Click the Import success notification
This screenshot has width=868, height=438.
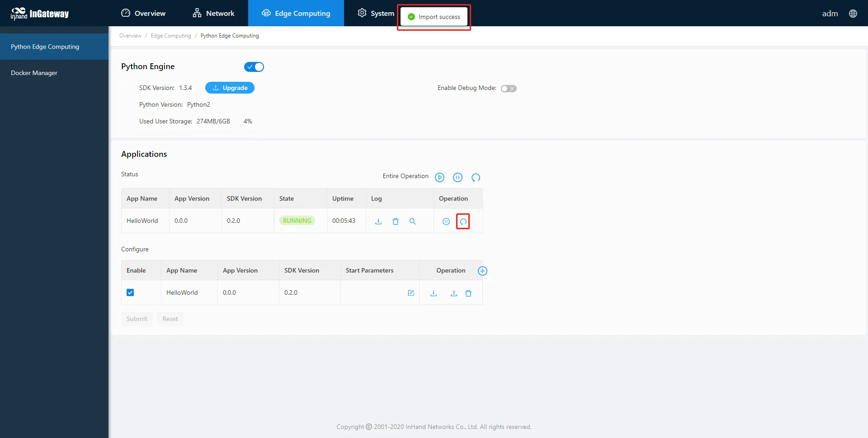(x=434, y=17)
